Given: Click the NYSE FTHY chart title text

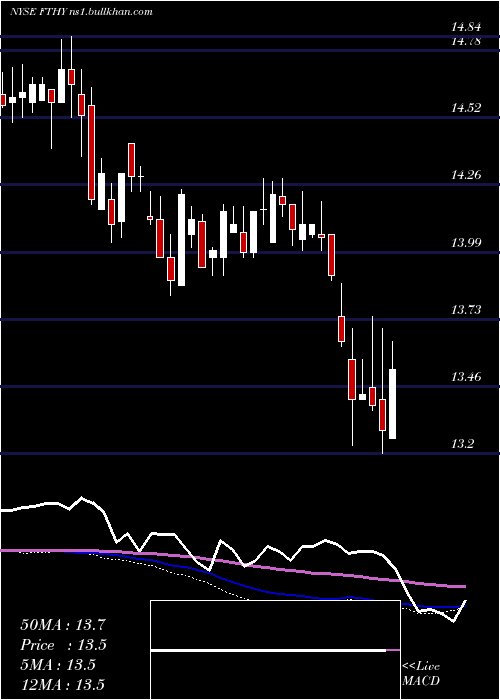Looking at the screenshot, I should tap(81, 12).
